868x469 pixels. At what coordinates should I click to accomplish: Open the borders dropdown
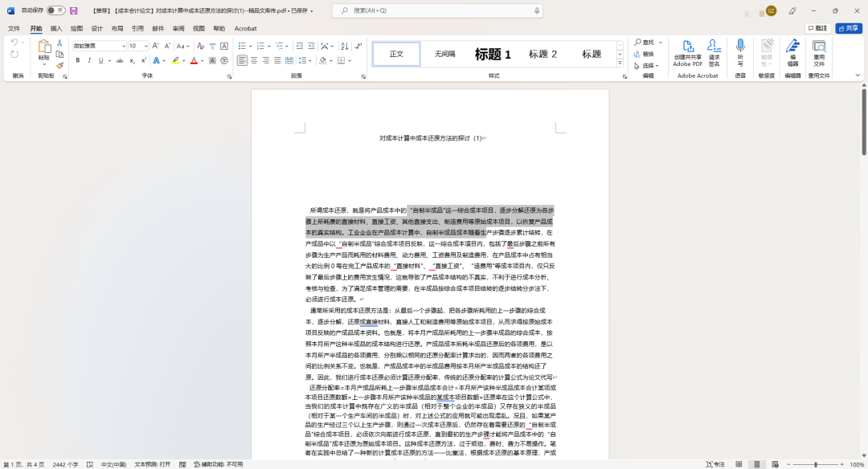coord(350,60)
